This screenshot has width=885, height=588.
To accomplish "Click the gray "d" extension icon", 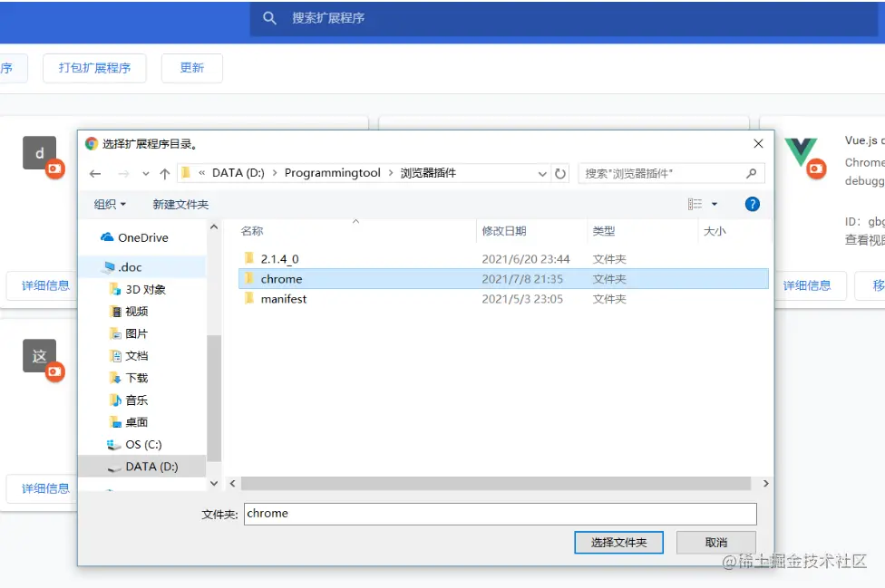I will (x=40, y=153).
